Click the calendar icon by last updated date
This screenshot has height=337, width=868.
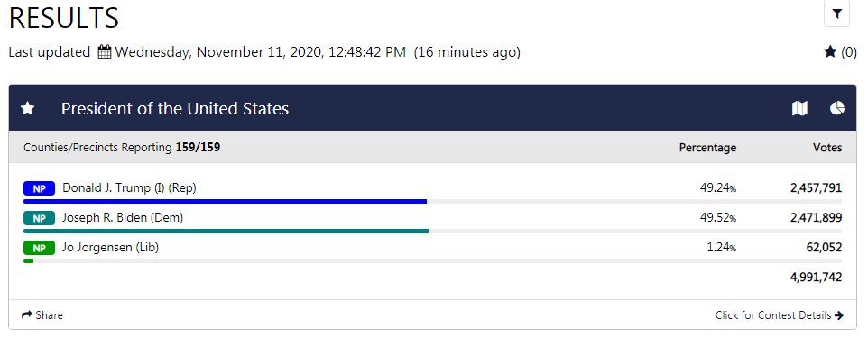(104, 52)
